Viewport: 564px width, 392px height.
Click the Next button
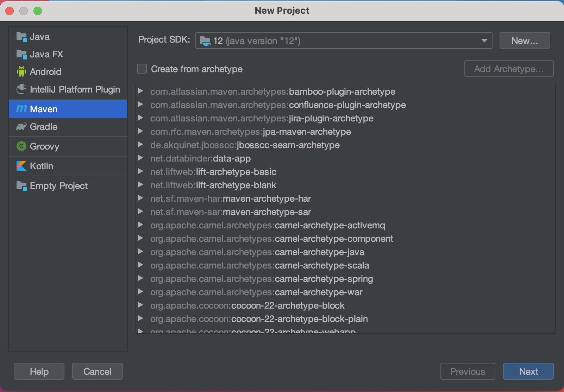pos(528,371)
